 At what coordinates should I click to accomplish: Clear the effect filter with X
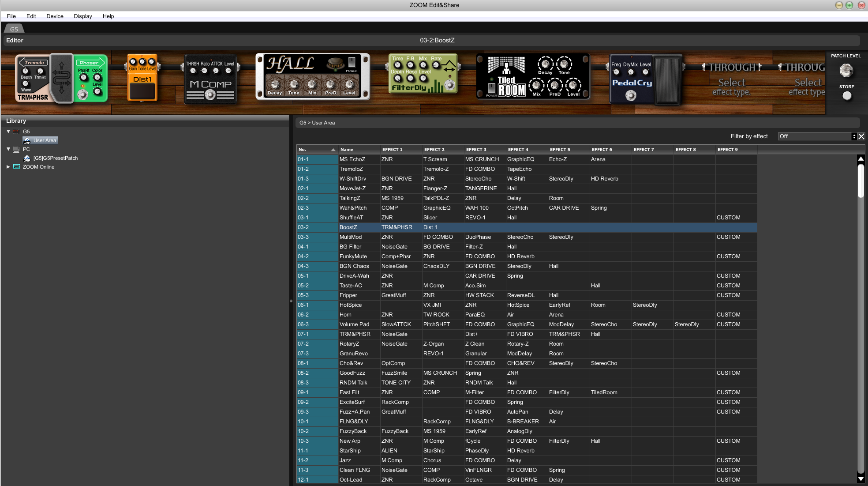(861, 136)
